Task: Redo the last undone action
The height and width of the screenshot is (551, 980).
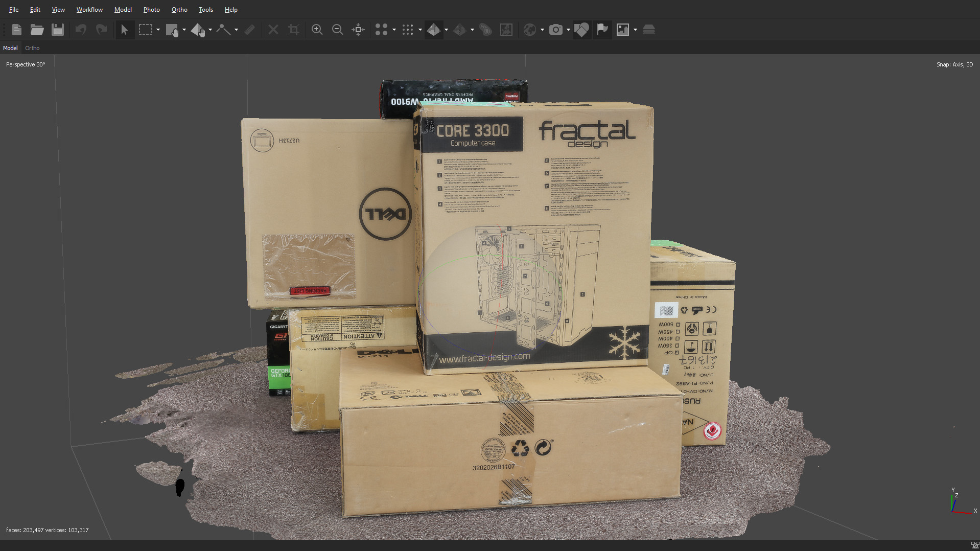Action: point(102,30)
